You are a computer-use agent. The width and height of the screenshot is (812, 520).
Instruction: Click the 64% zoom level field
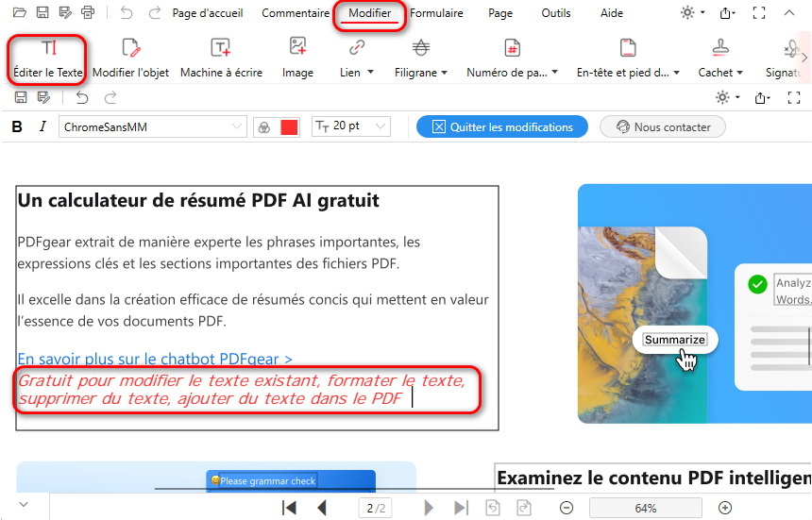pyautogui.click(x=645, y=508)
